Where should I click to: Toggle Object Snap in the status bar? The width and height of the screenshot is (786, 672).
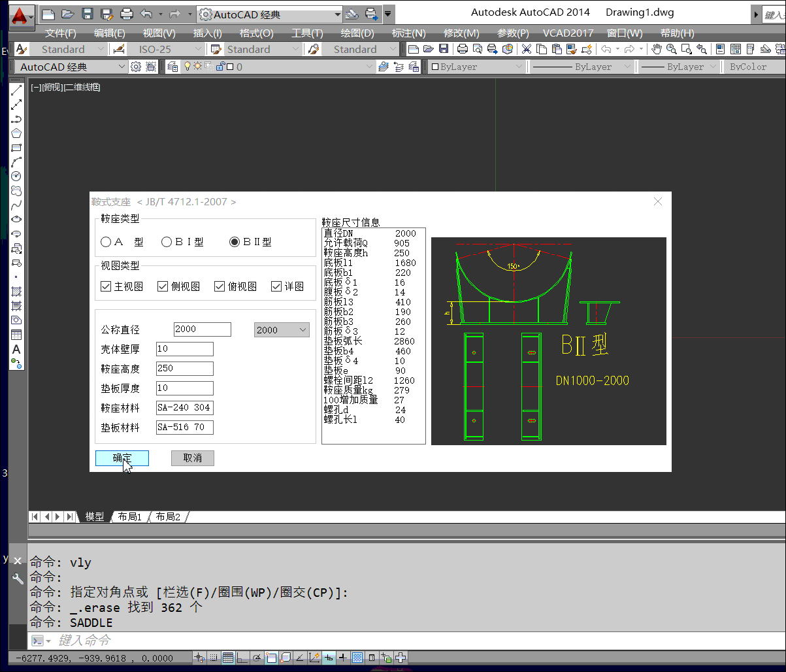tap(271, 658)
